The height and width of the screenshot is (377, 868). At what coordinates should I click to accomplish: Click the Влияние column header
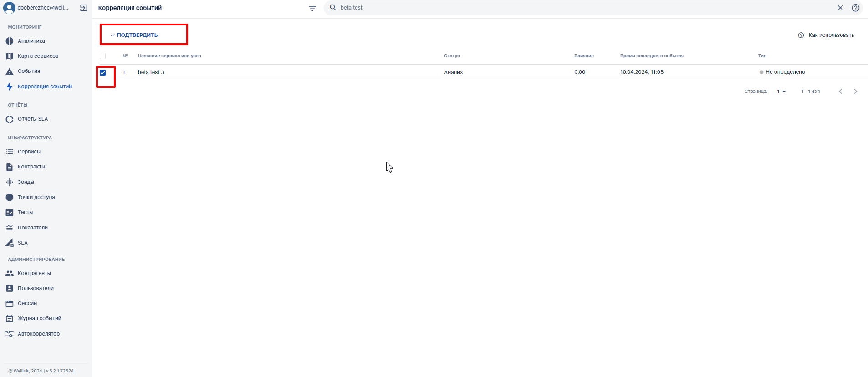[x=584, y=56]
